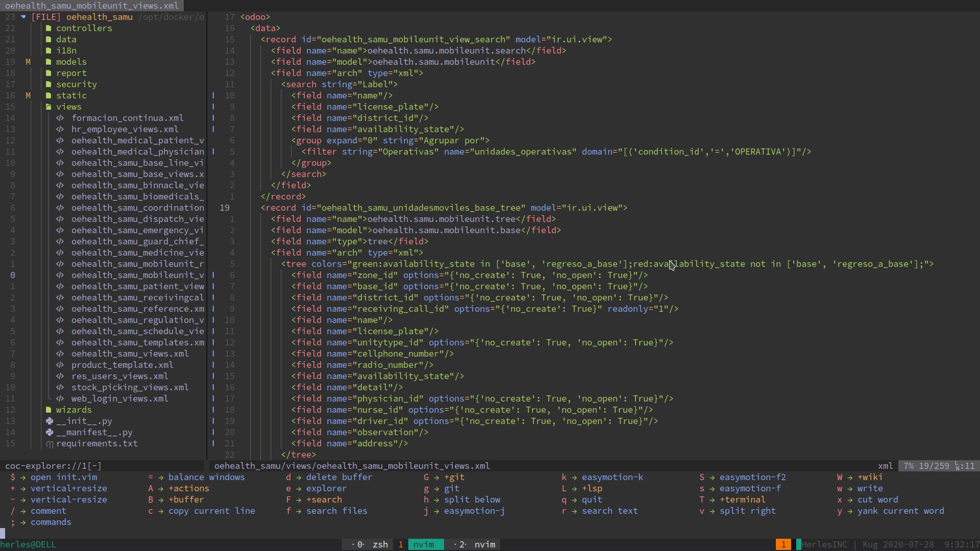Click the XML icon beside web_login_views.xml

point(60,398)
